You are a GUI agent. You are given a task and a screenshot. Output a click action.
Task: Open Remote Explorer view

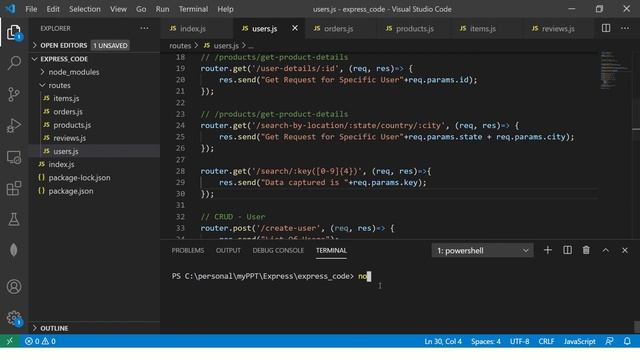pos(14,157)
